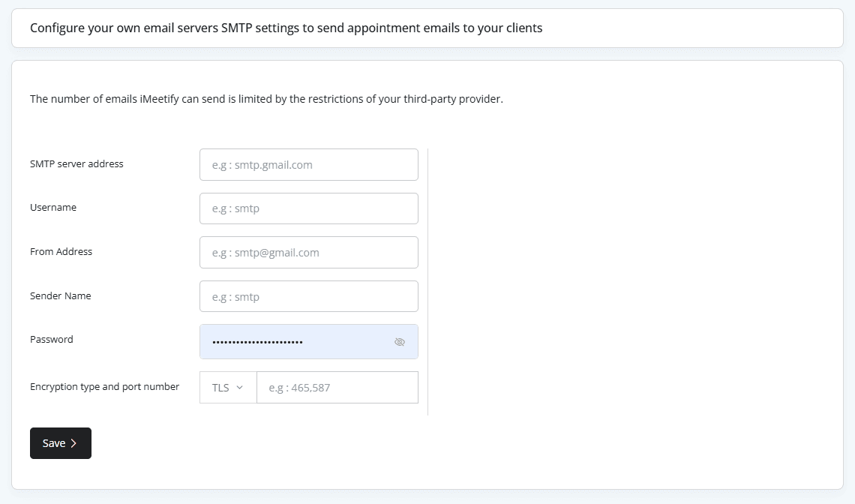
Task: Click the "From Address" label text
Action: click(x=61, y=252)
